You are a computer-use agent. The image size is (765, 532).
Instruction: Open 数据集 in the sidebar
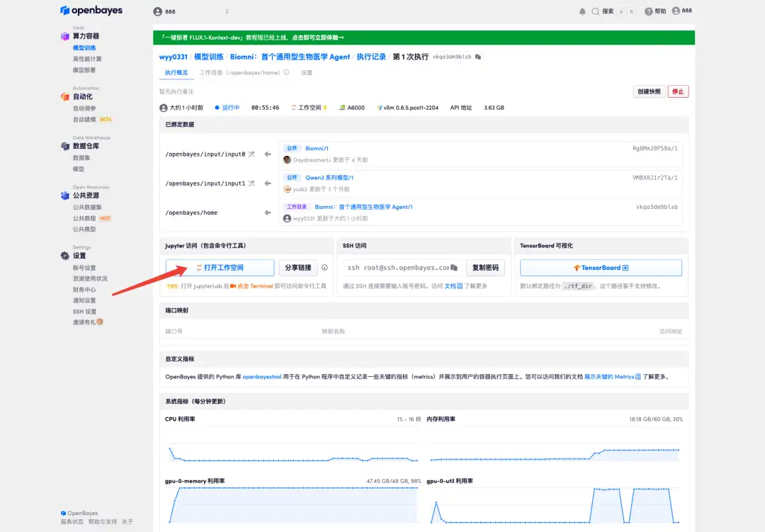tap(81, 158)
